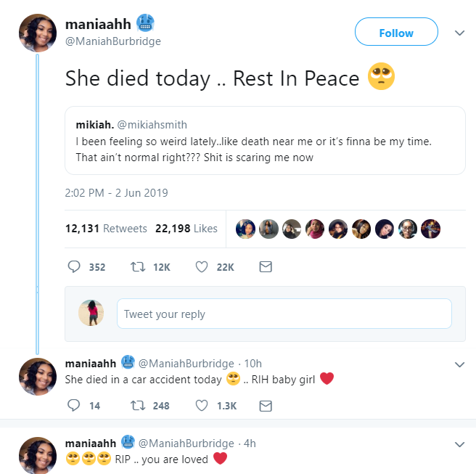Open the 22,198 Likes list

tap(186, 229)
